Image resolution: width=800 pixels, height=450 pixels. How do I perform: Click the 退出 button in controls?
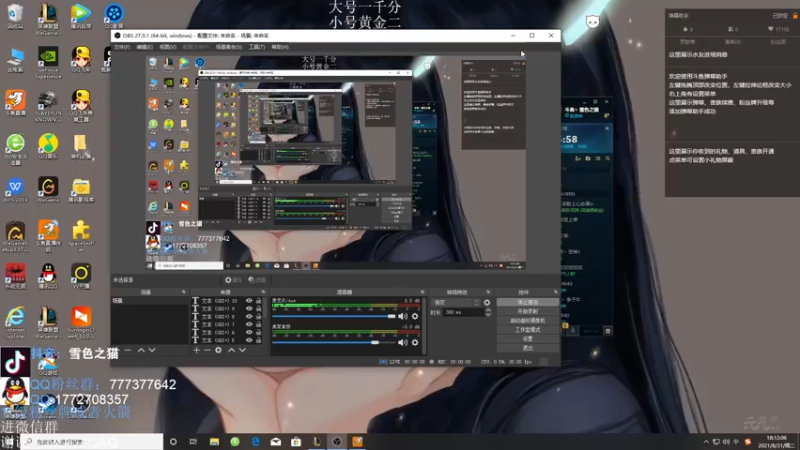click(x=528, y=348)
